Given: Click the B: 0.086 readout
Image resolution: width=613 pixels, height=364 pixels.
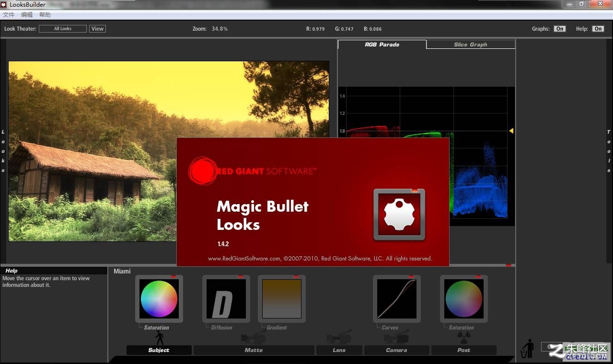Looking at the screenshot, I should (x=373, y=29).
